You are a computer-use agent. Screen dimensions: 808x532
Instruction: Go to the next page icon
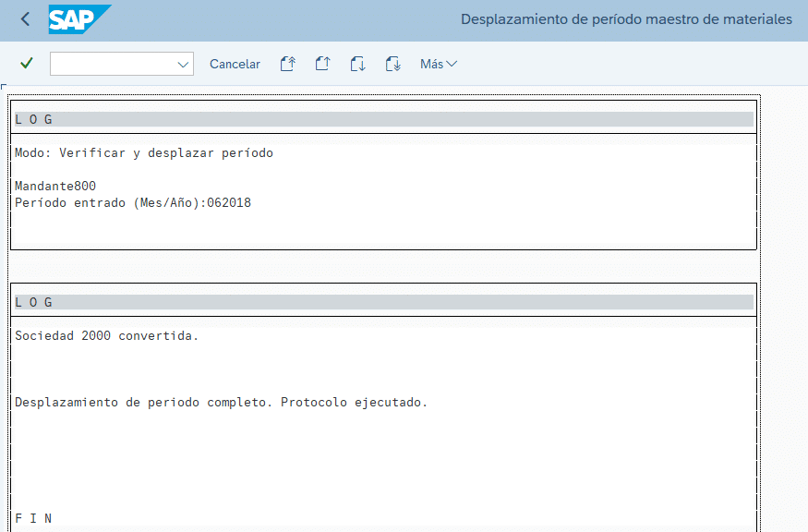357,64
